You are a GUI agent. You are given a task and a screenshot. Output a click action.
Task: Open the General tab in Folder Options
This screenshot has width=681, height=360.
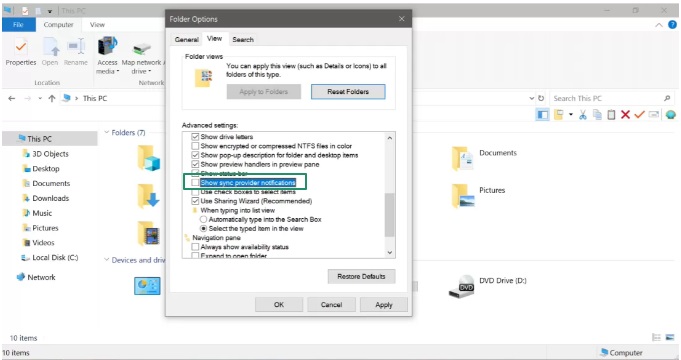187,40
